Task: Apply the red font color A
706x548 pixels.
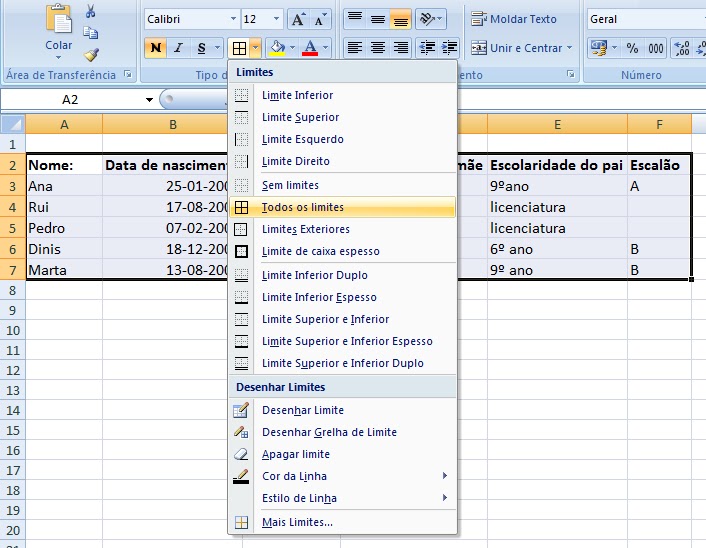Action: pyautogui.click(x=310, y=48)
